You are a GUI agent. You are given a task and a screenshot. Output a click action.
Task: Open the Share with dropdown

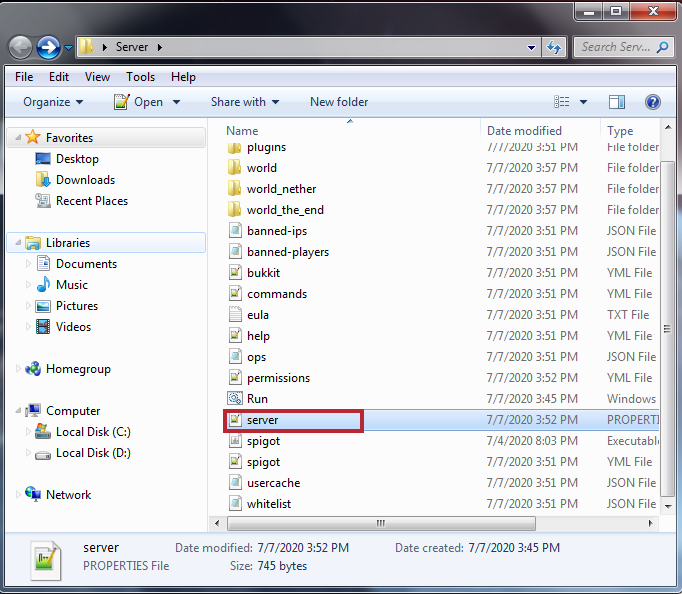245,102
